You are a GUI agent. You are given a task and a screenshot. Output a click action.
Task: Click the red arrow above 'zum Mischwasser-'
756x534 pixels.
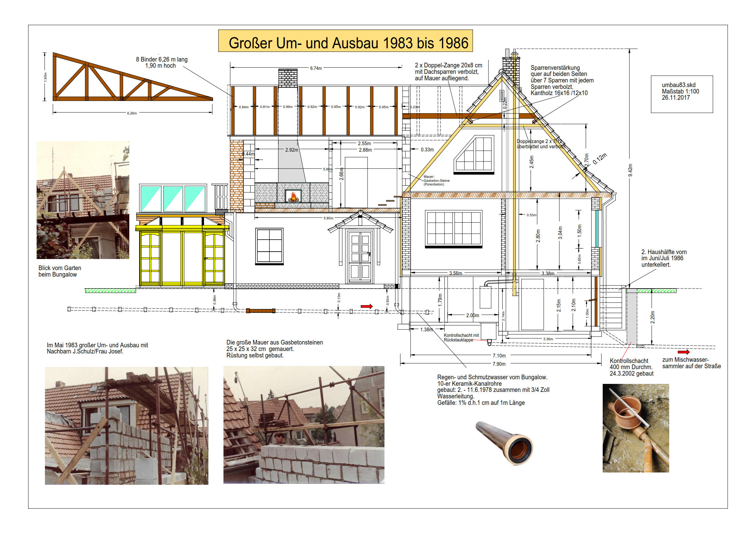coord(684,352)
